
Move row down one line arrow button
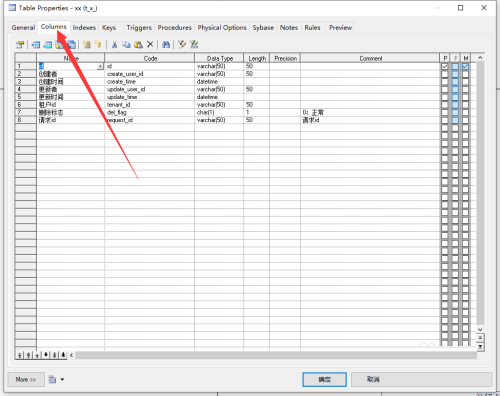[x=46, y=355]
